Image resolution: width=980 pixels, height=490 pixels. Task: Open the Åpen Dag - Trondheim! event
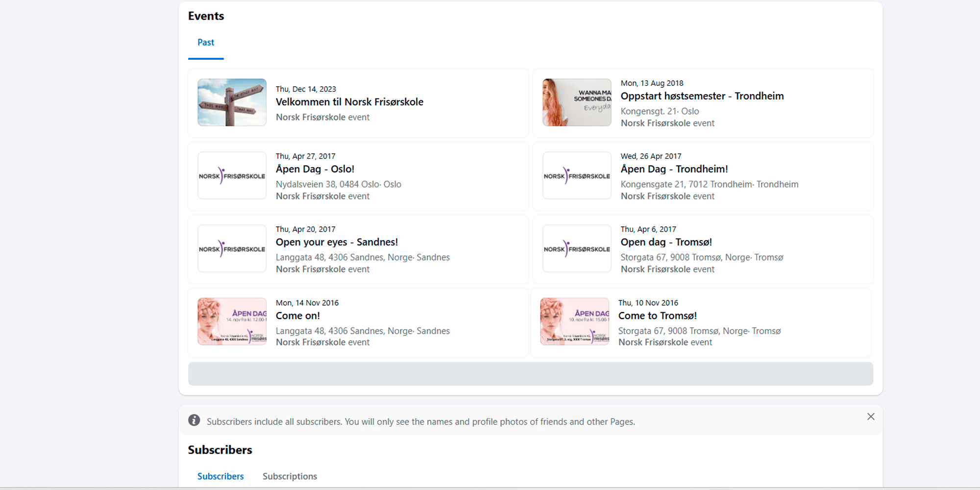click(x=674, y=169)
